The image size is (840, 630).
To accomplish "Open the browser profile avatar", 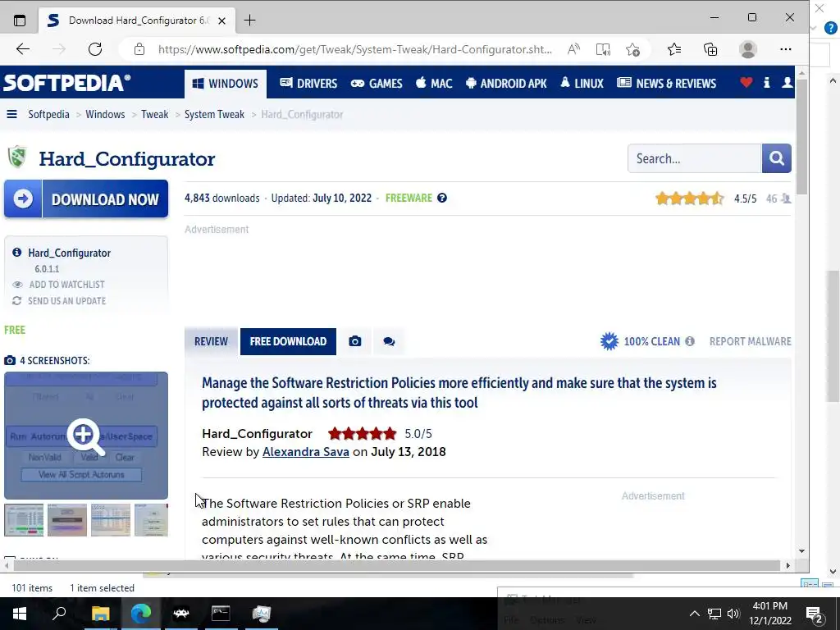I will [x=748, y=49].
